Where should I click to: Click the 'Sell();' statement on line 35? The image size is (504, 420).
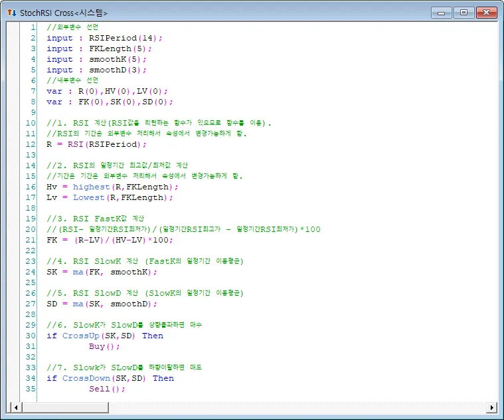(x=107, y=389)
